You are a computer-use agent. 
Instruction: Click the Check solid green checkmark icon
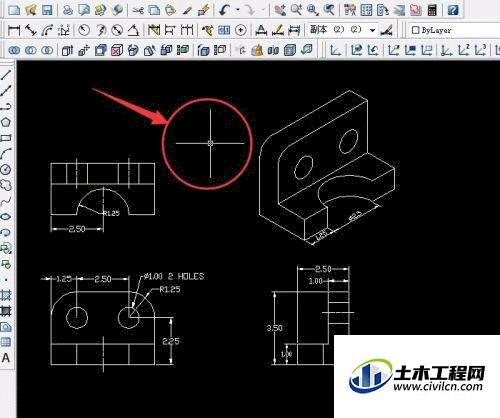[307, 50]
